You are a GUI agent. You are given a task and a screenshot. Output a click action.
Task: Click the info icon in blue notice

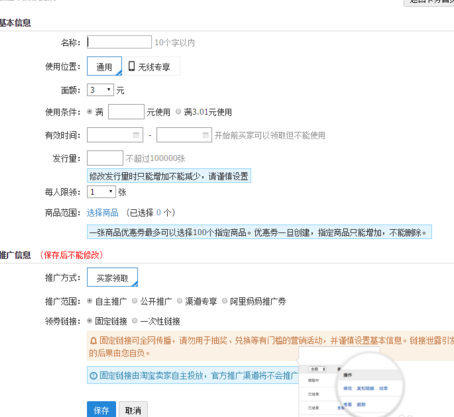[x=93, y=376]
